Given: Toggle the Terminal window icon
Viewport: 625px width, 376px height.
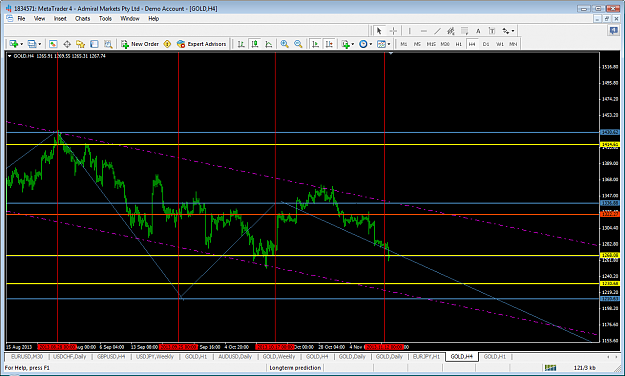Looking at the screenshot, I should click(94, 44).
